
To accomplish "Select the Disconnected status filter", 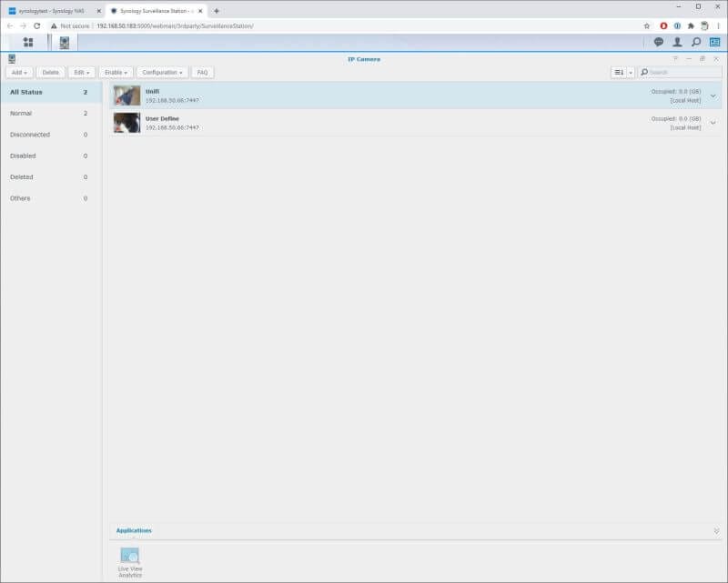I will coord(32,134).
